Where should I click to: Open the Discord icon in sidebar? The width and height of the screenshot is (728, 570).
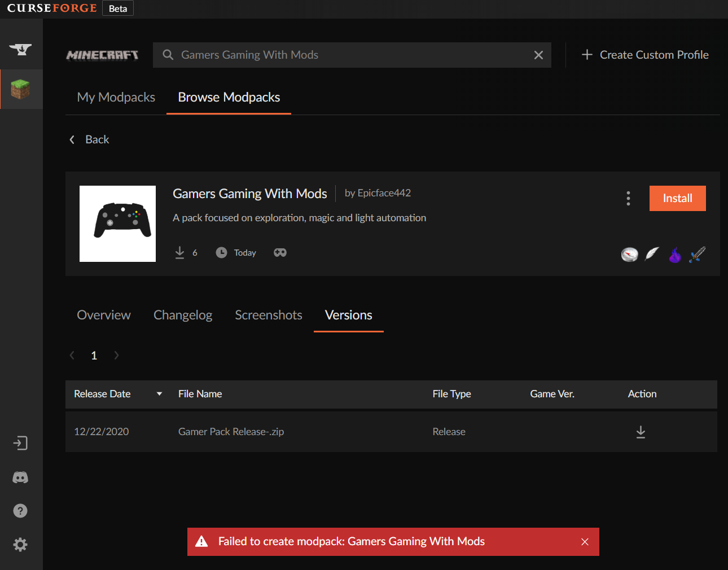(x=20, y=477)
